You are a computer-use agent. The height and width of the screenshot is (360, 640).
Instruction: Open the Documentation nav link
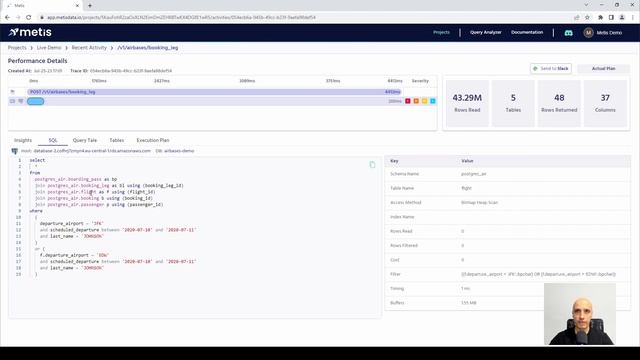pyautogui.click(x=527, y=32)
